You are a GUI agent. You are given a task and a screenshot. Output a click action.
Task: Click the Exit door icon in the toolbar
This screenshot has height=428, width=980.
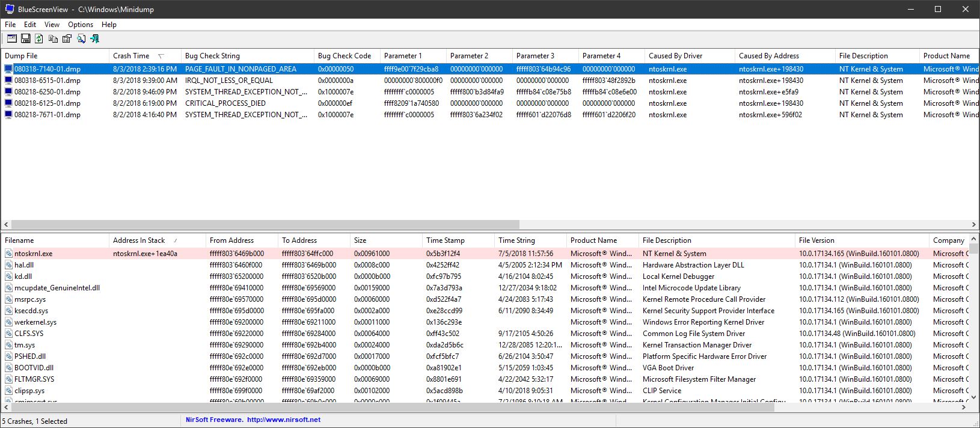pos(94,38)
